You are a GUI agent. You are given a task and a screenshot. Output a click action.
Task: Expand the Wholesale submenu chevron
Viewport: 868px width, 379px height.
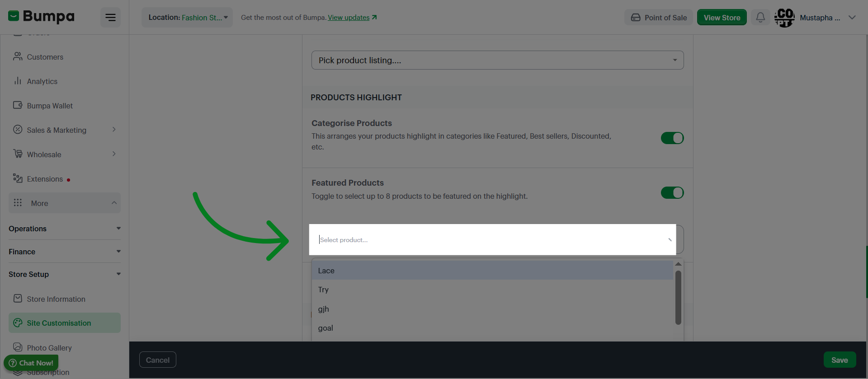coord(114,154)
